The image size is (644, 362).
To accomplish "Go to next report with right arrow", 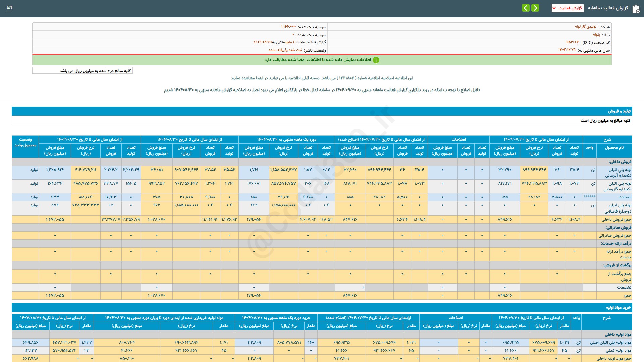I will pos(535,8).
